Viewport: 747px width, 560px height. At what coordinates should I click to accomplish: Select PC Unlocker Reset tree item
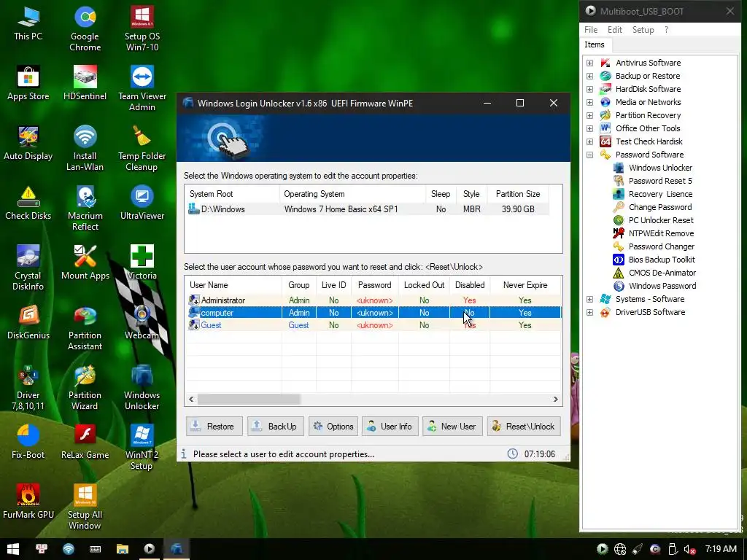click(653, 220)
